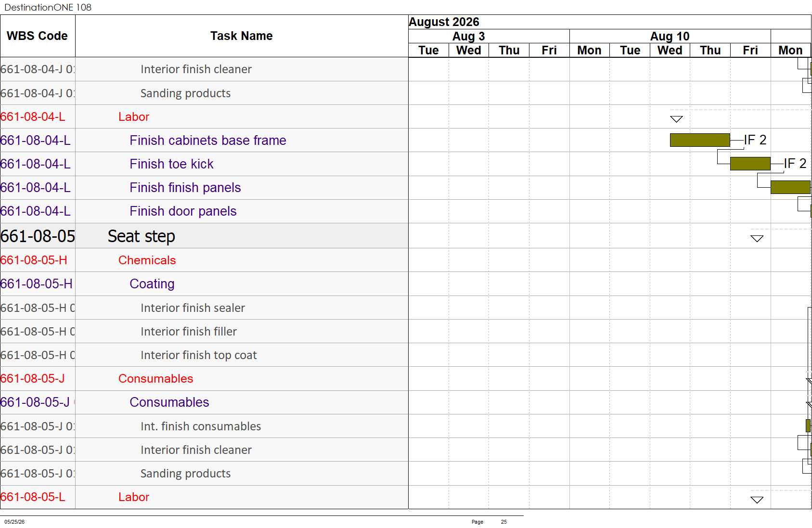This screenshot has width=812, height=528.
Task: Click the WBS Code column header
Action: tap(37, 36)
